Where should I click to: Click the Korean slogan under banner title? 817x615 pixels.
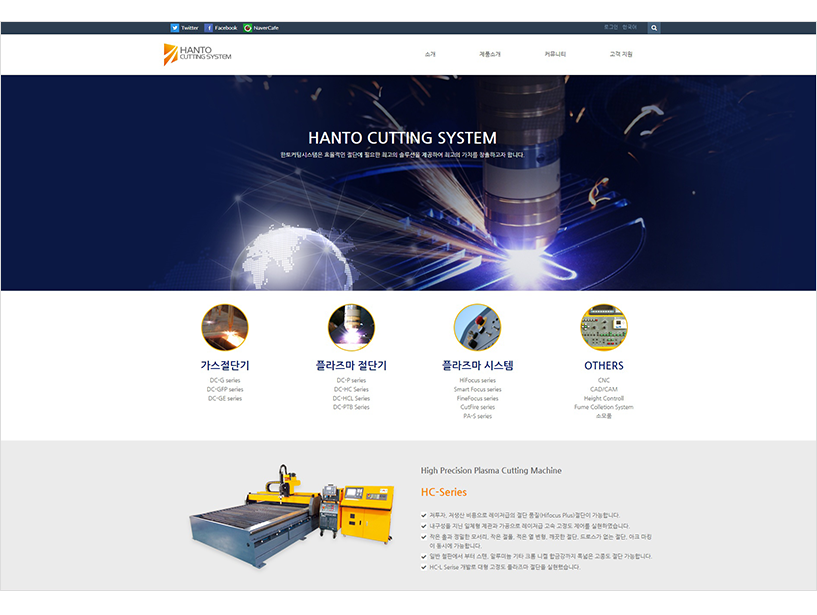point(402,155)
